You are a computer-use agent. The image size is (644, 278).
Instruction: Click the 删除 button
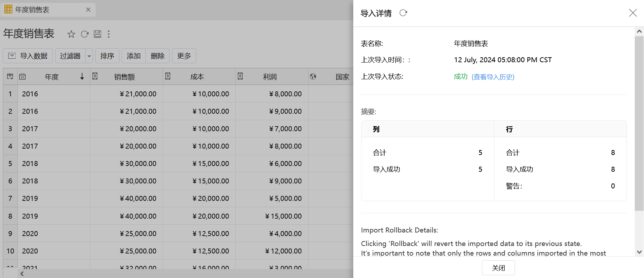click(157, 56)
